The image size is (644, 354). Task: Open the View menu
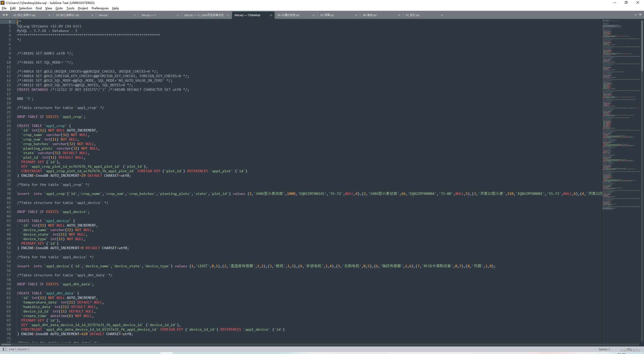(x=48, y=8)
